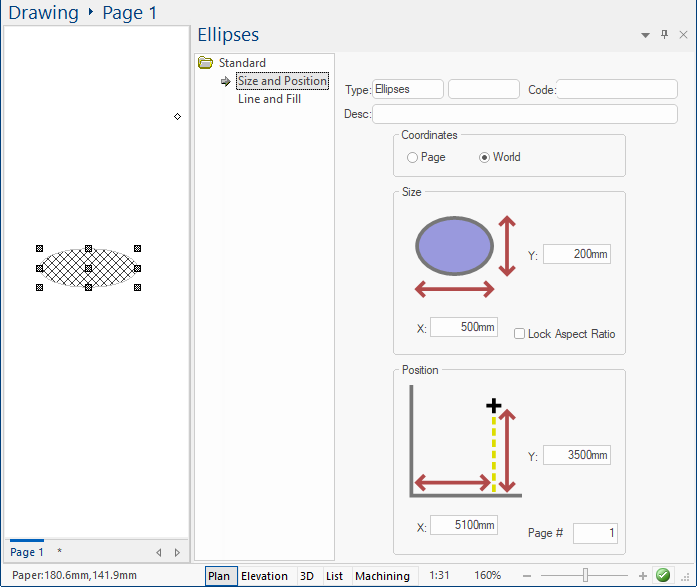This screenshot has width=697, height=587.
Task: Select the World coordinates radio button
Action: (x=486, y=157)
